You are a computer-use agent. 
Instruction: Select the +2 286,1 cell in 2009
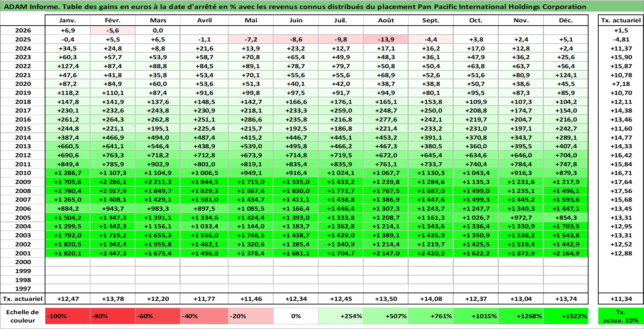(113, 182)
